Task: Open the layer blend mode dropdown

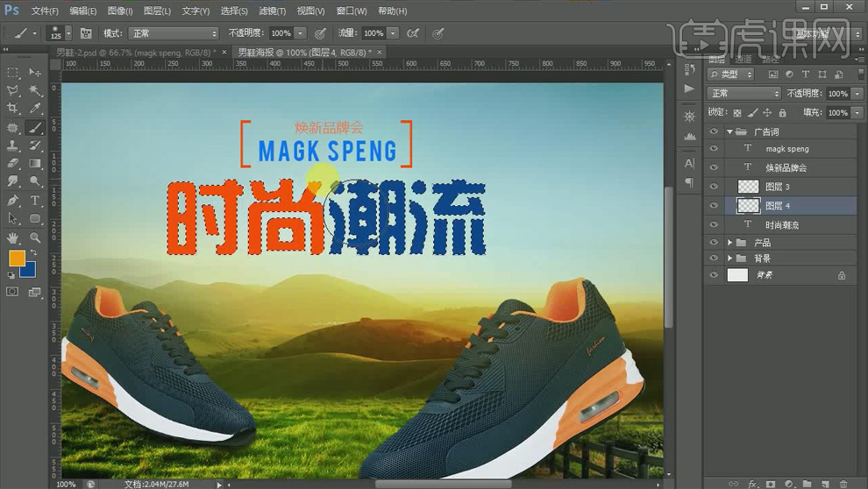Action: click(743, 93)
